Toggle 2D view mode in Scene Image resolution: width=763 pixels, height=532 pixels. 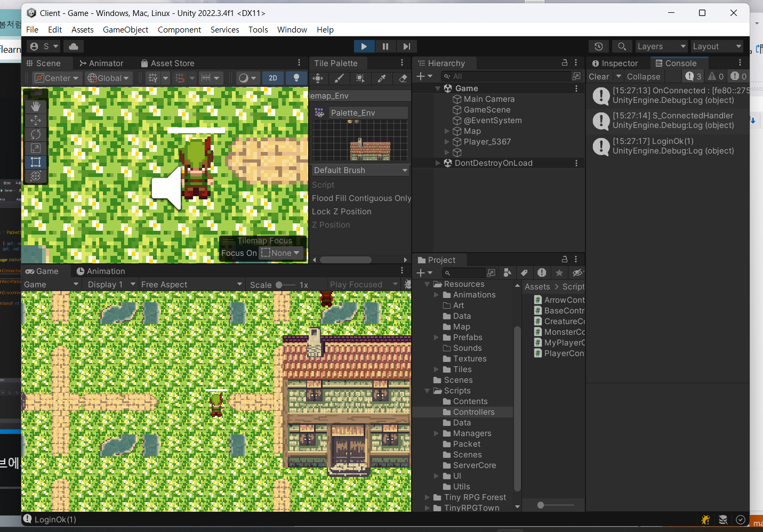(273, 78)
